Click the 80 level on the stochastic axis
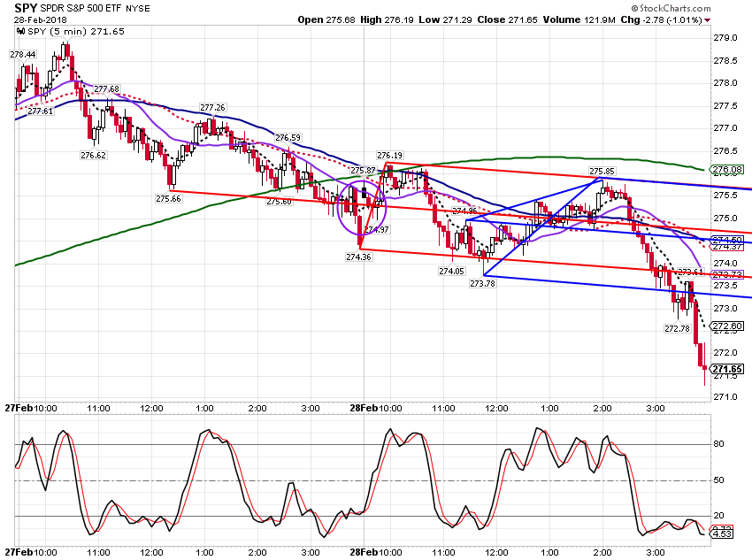 click(718, 444)
